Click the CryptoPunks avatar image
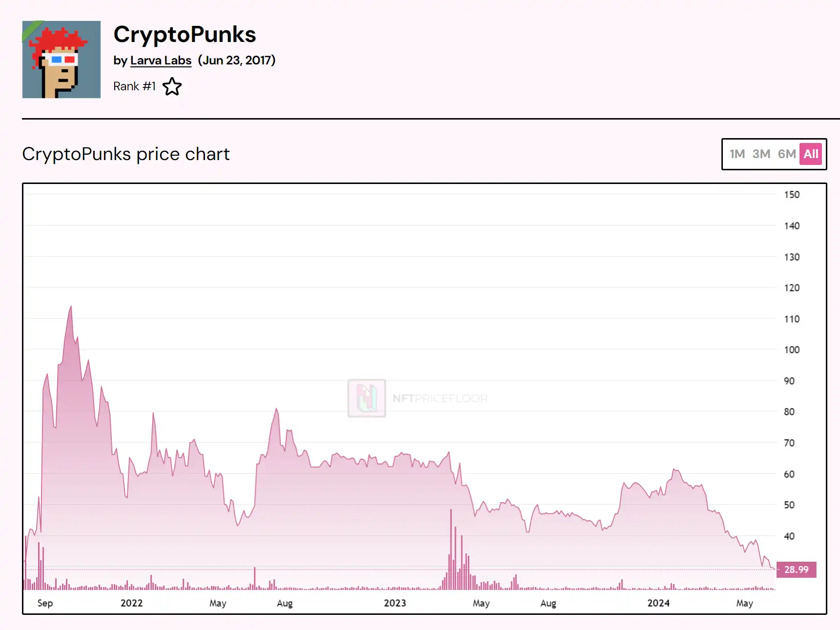This screenshot has width=840, height=630. click(x=61, y=60)
